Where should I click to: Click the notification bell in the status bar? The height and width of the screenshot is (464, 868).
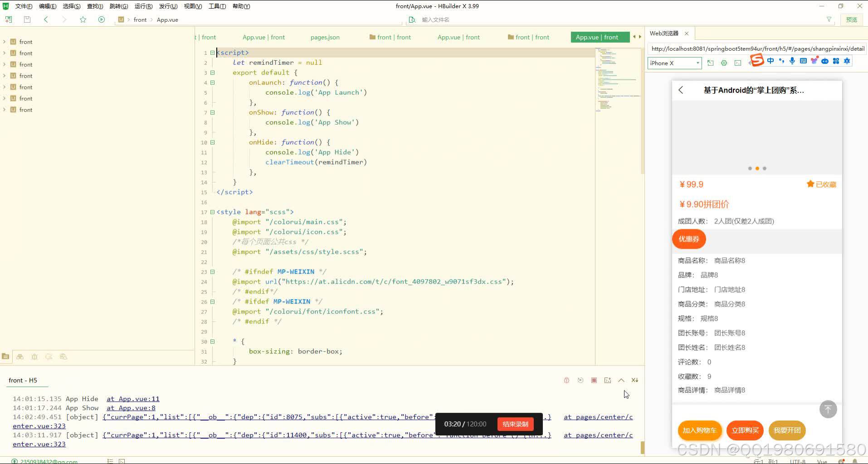pyautogui.click(x=855, y=461)
